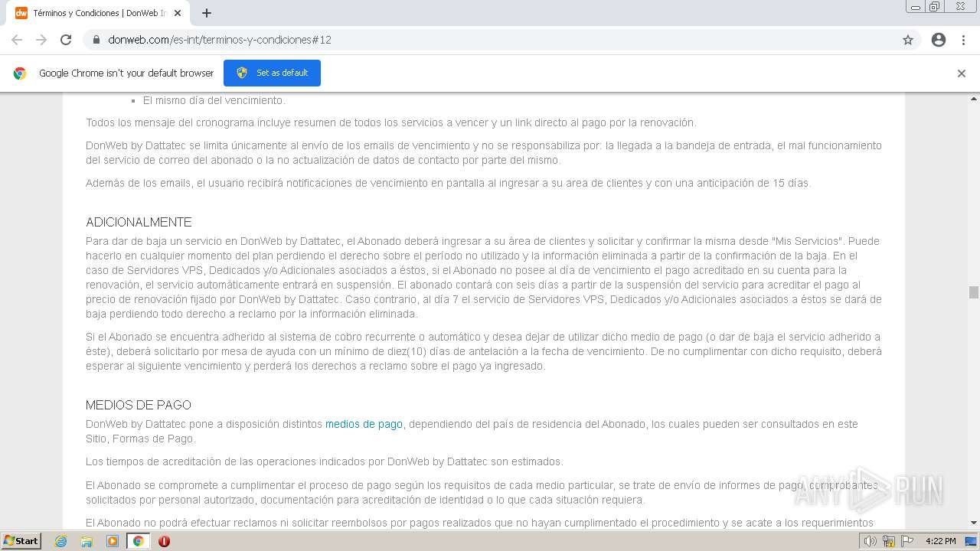Reload the page with the refresh icon
This screenshot has width=980, height=551.
tap(66, 40)
